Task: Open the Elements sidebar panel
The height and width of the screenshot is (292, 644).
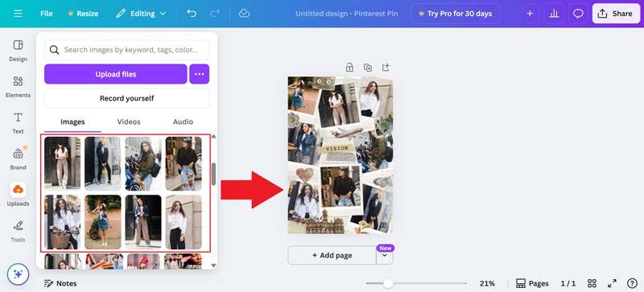Action: pos(18,87)
